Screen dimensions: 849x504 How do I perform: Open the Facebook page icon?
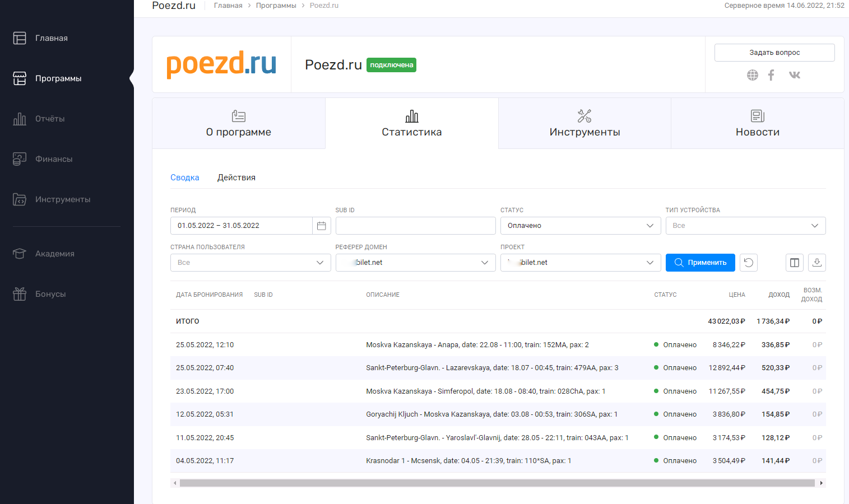pos(771,75)
